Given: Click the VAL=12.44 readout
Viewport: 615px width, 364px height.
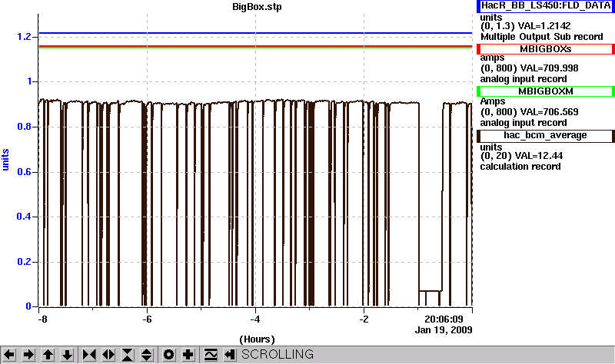Looking at the screenshot, I should 539,156.
